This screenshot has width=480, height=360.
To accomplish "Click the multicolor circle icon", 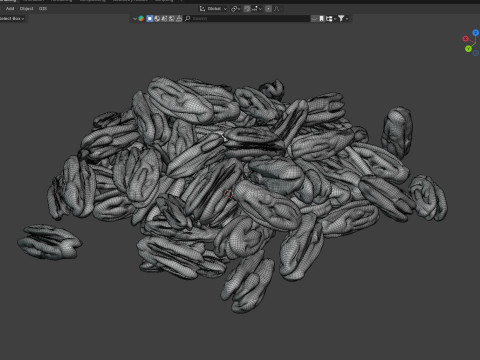I will (141, 19).
